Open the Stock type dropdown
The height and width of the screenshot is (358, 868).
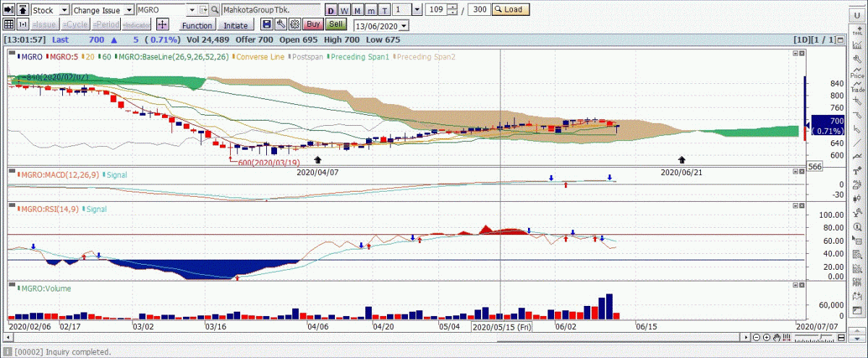(64, 10)
